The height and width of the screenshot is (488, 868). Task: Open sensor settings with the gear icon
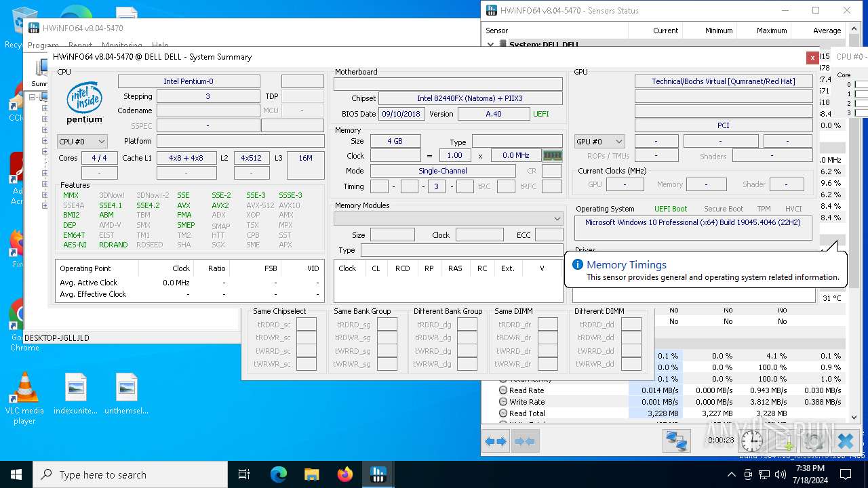point(814,441)
